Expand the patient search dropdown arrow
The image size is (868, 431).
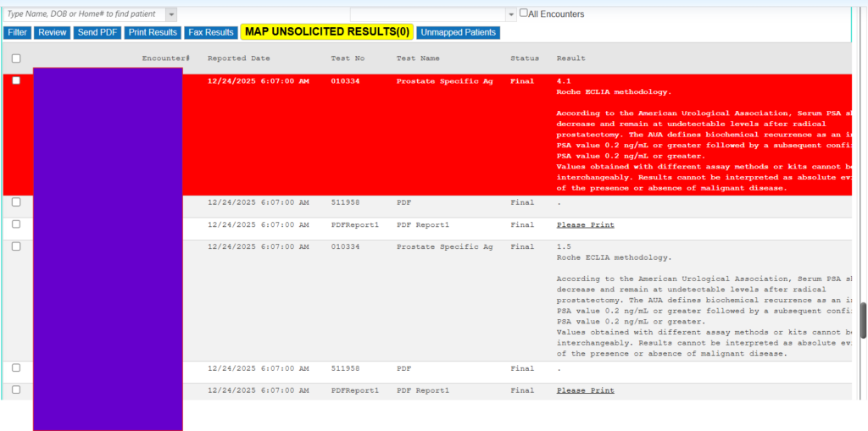coord(171,14)
